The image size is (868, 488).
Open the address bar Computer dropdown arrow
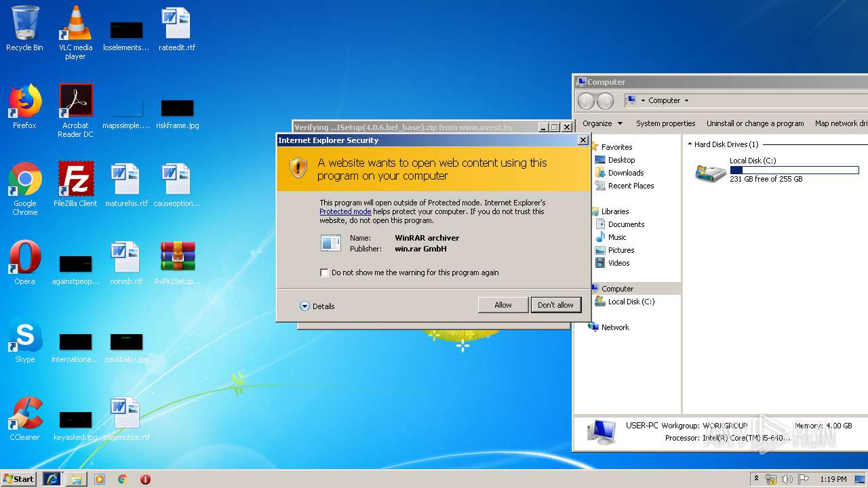686,100
